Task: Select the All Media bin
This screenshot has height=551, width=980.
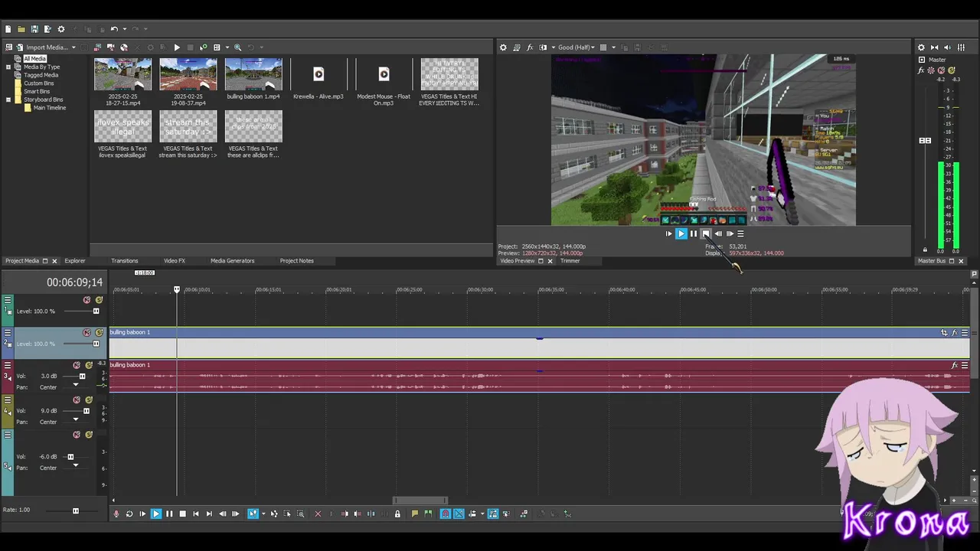Action: [34, 59]
